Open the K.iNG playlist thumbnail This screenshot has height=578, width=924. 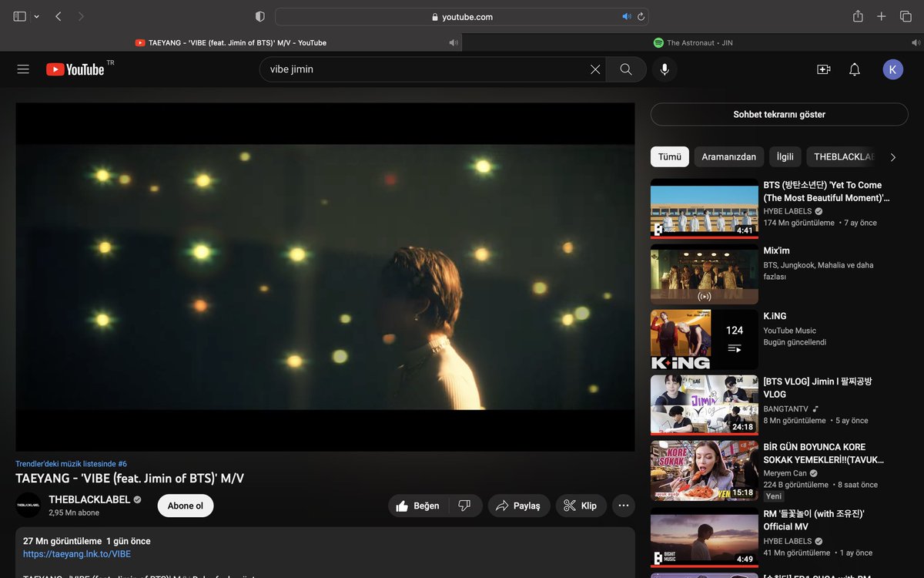click(705, 340)
